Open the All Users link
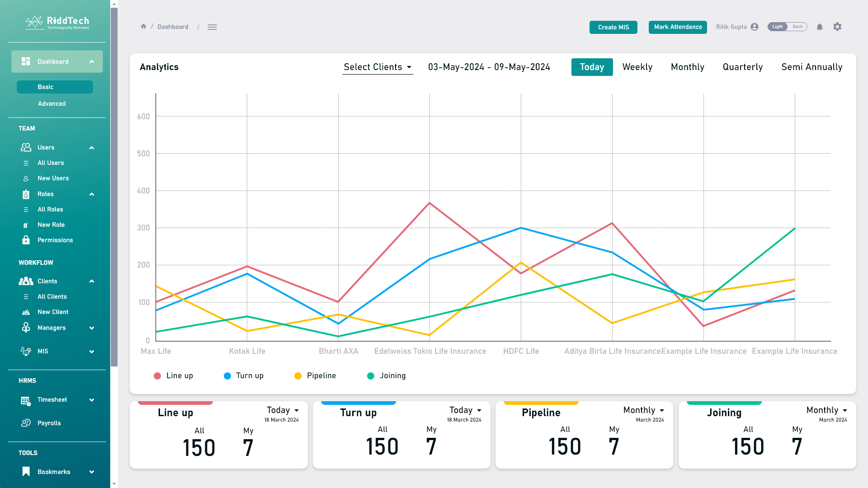The height and width of the screenshot is (488, 868). [51, 163]
